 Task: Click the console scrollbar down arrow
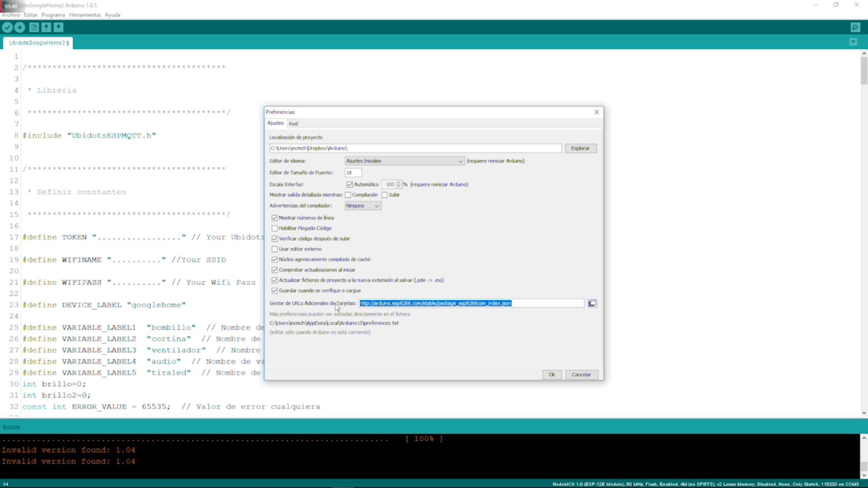point(864,475)
